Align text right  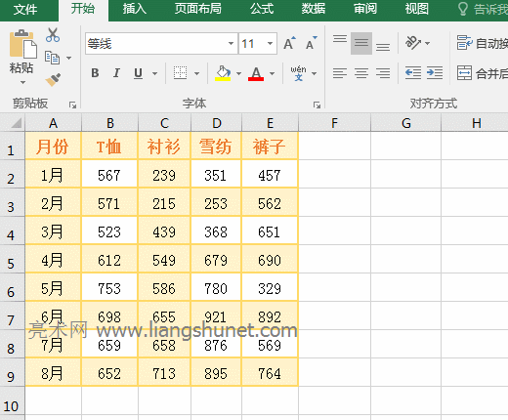click(x=383, y=73)
